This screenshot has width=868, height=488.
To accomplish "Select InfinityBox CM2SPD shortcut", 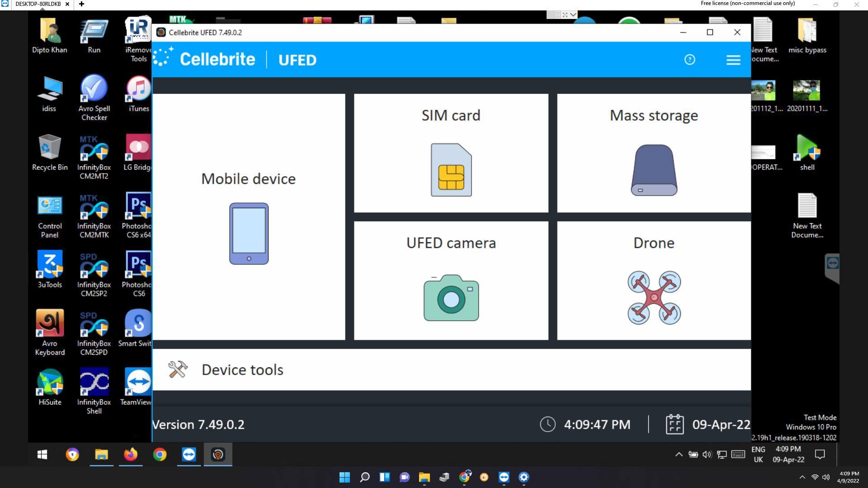I will [94, 333].
